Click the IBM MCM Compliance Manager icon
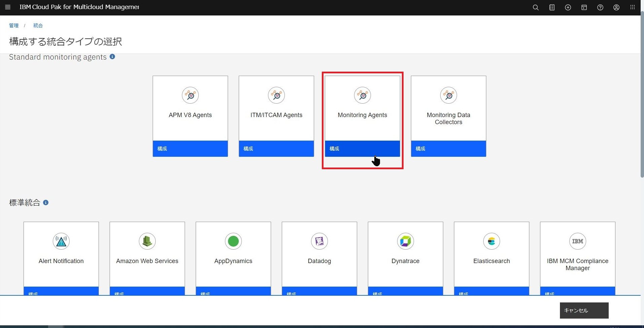The width and height of the screenshot is (644, 328). click(578, 241)
